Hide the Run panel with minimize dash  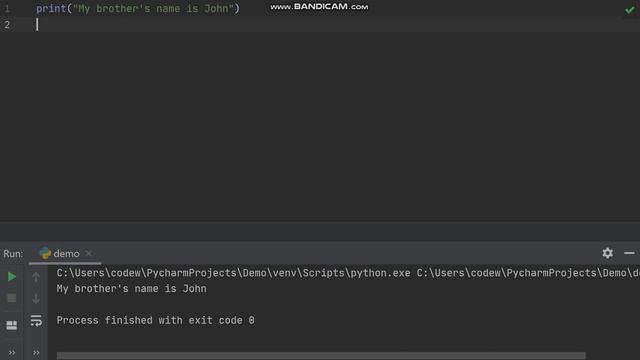click(x=629, y=253)
